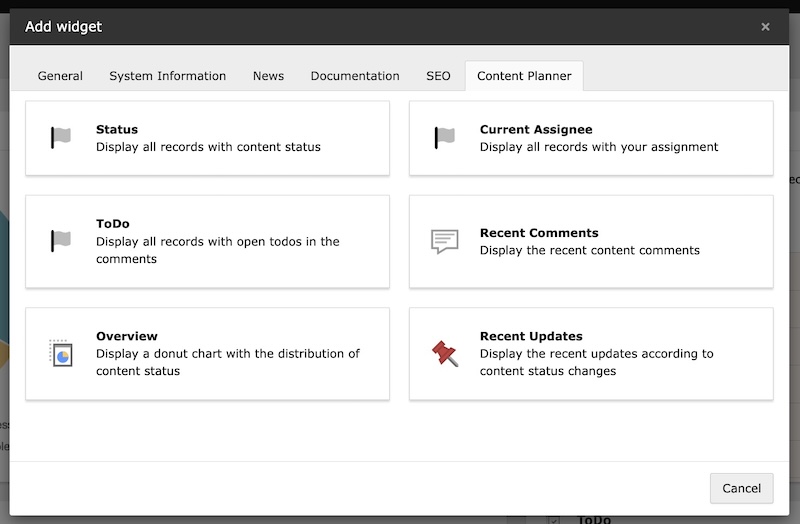The height and width of the screenshot is (524, 800).
Task: Choose the Current Assignee widget title
Action: (536, 129)
